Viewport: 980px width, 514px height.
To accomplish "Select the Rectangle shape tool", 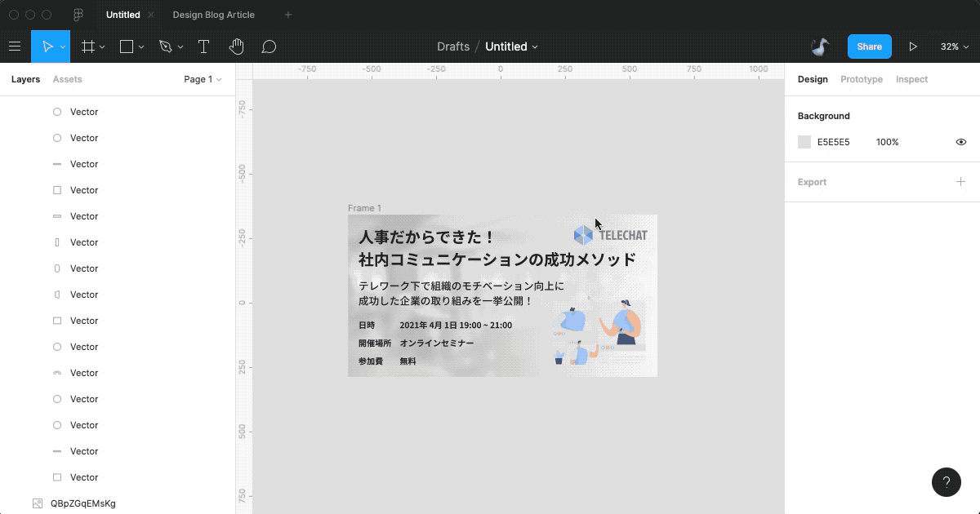I will 127,47.
